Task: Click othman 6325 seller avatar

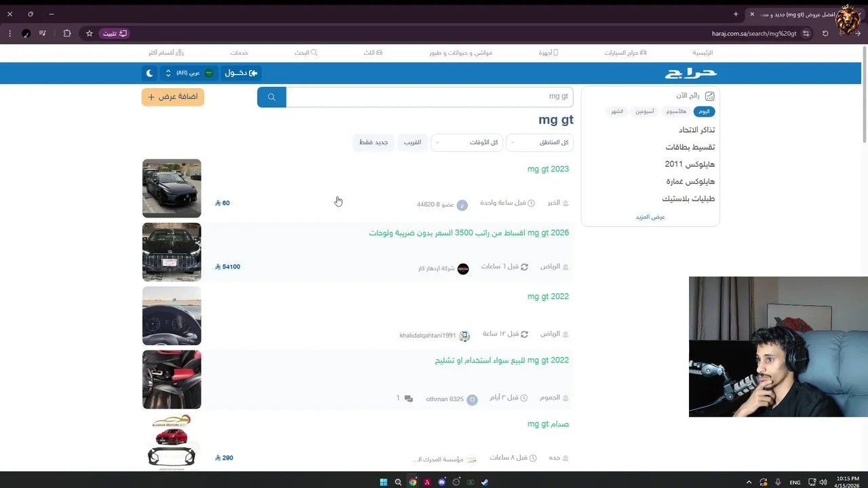Action: pos(472,400)
